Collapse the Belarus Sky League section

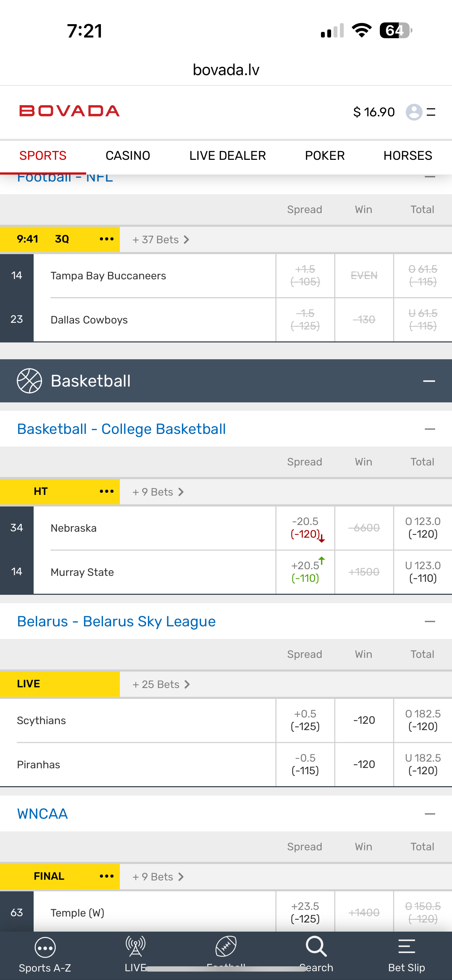click(x=430, y=622)
